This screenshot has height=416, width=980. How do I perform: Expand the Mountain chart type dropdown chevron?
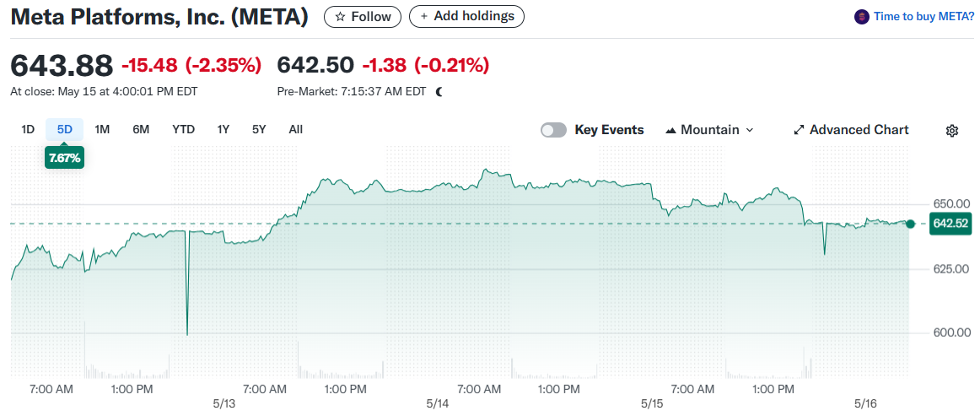pyautogui.click(x=750, y=130)
